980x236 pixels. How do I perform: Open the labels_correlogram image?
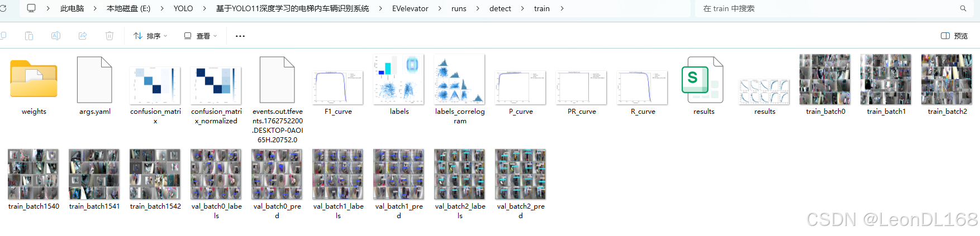459,79
